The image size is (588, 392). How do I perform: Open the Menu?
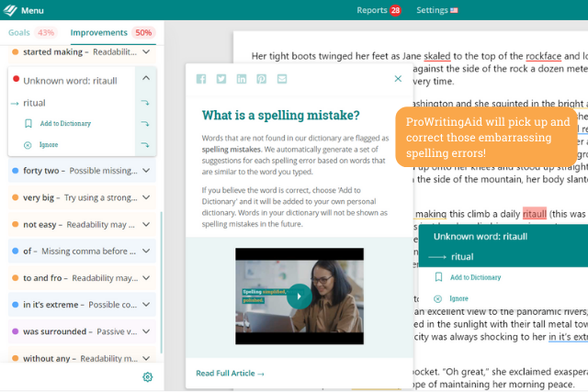click(32, 10)
